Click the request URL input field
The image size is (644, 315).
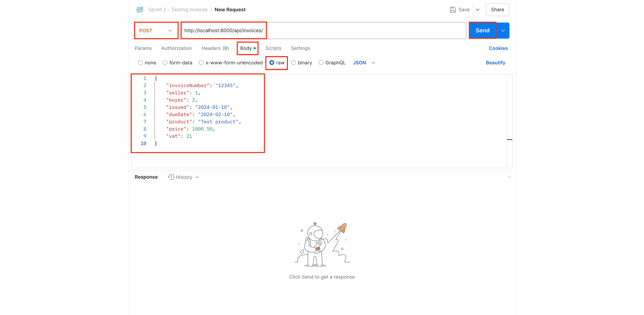tap(335, 31)
